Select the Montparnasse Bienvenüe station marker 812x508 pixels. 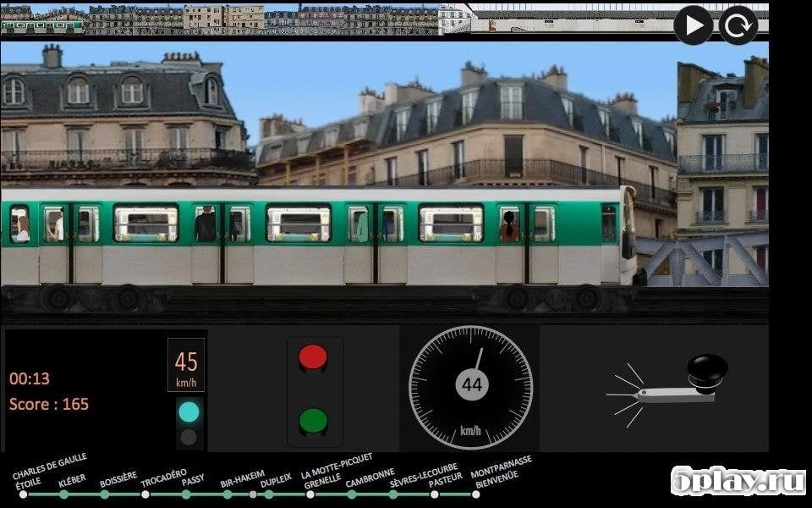[475, 494]
